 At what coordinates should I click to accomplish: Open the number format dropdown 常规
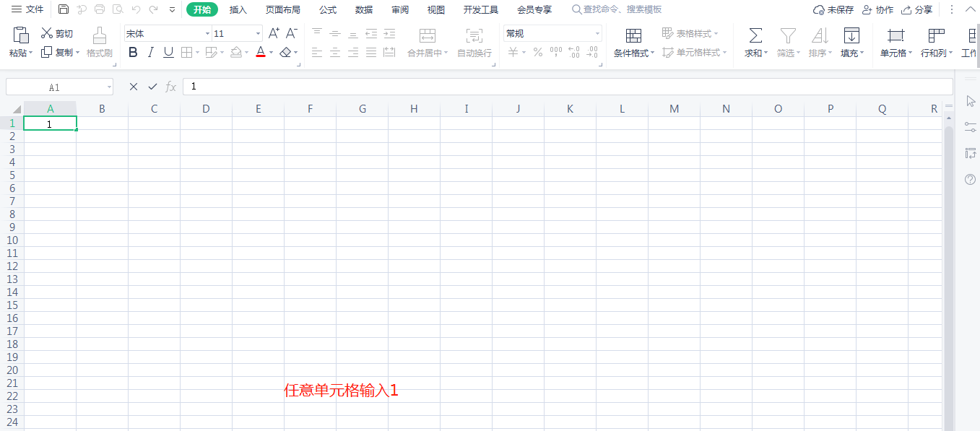(597, 34)
